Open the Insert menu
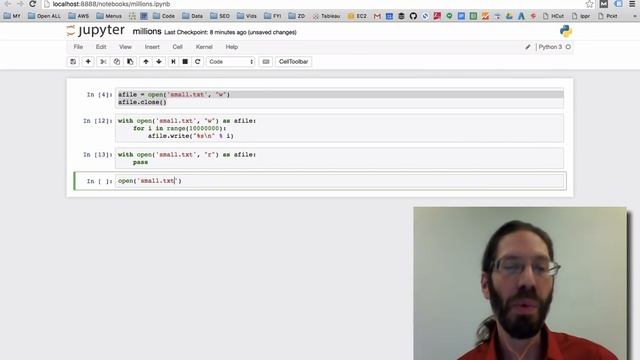Screen dimensions: 640x360 point(152,47)
